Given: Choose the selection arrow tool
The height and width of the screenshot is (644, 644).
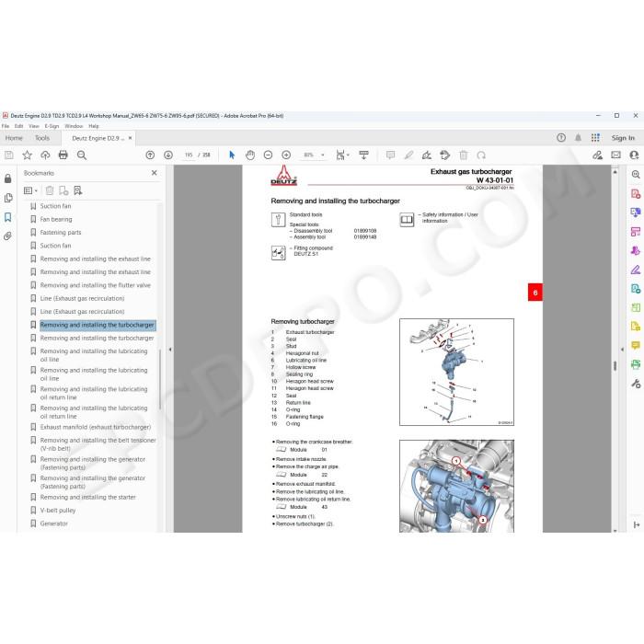Looking at the screenshot, I should [232, 155].
